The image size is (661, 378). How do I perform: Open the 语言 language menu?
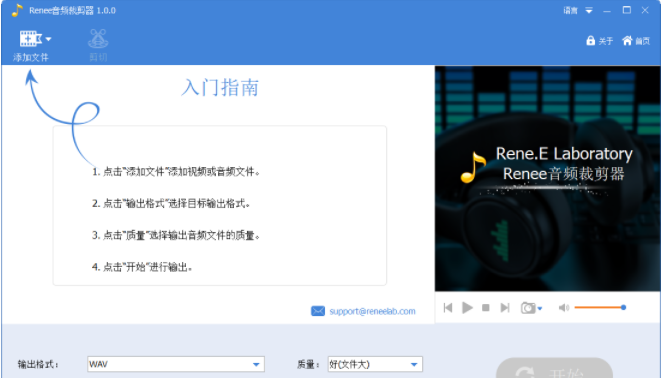point(570,11)
